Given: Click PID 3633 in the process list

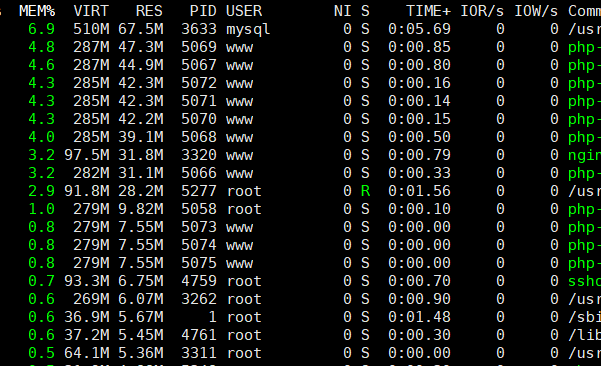Looking at the screenshot, I should (199, 29).
